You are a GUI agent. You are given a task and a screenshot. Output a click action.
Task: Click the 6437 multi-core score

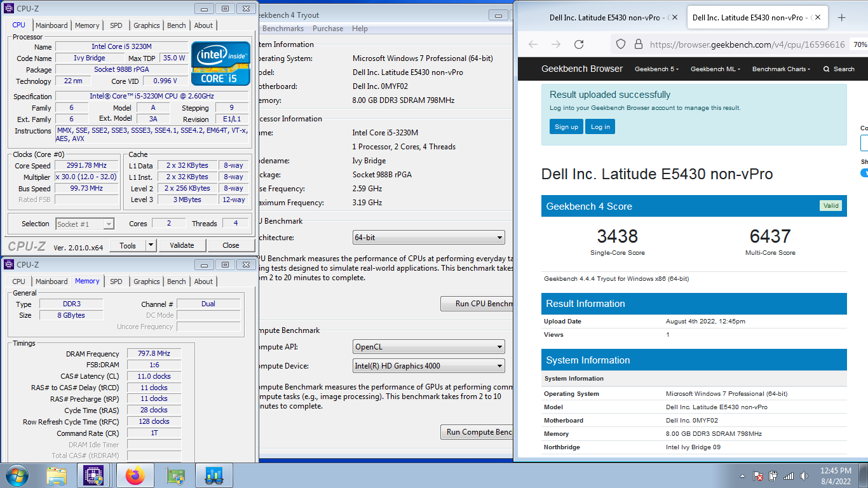coord(770,236)
